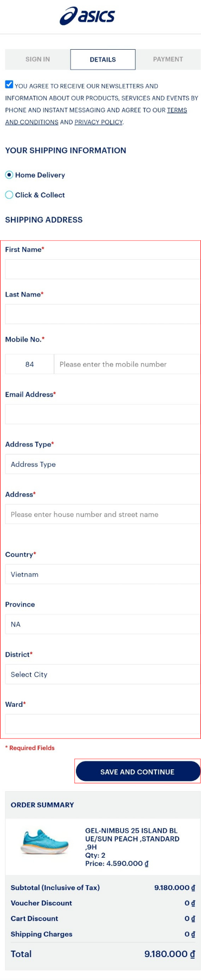Uncheck the newsletter agreement checkbox

pos(9,84)
